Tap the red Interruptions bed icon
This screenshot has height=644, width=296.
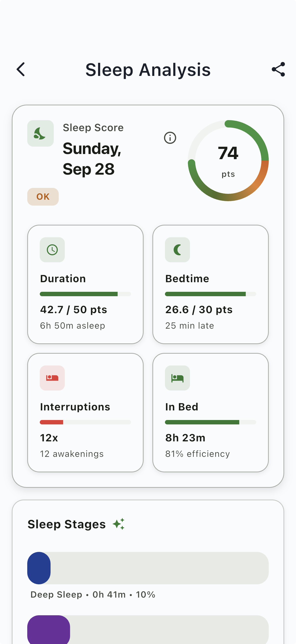click(52, 378)
